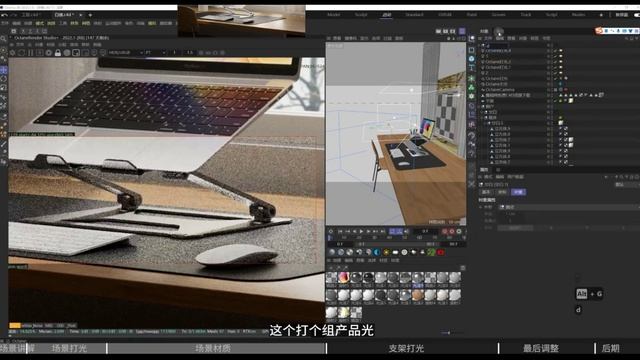The image size is (640, 360).
Task: Switch to the Model layout tab
Action: pos(333,15)
